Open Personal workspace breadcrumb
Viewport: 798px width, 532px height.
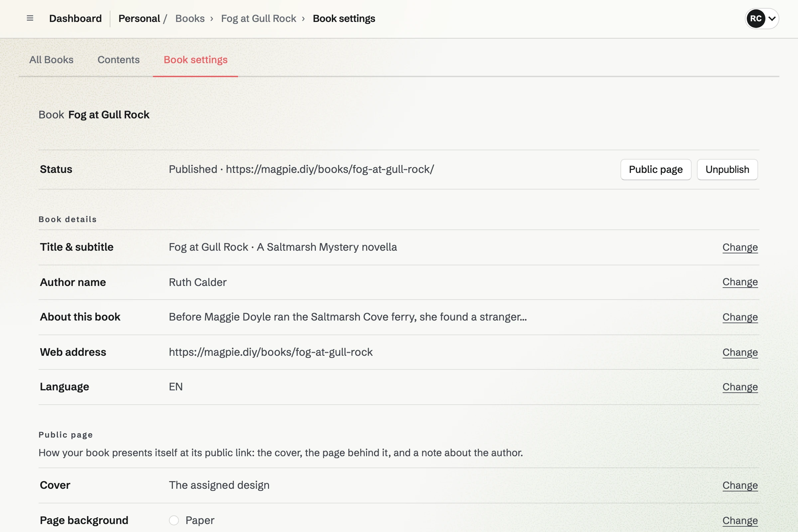tap(139, 18)
